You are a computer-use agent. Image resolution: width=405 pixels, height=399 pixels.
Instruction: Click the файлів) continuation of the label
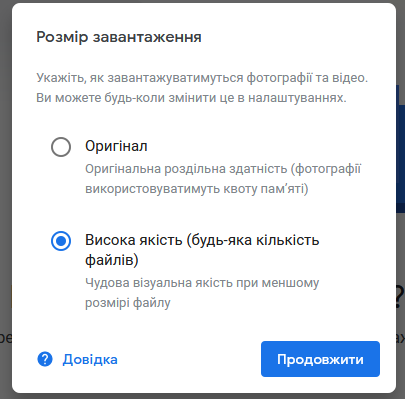(x=112, y=260)
